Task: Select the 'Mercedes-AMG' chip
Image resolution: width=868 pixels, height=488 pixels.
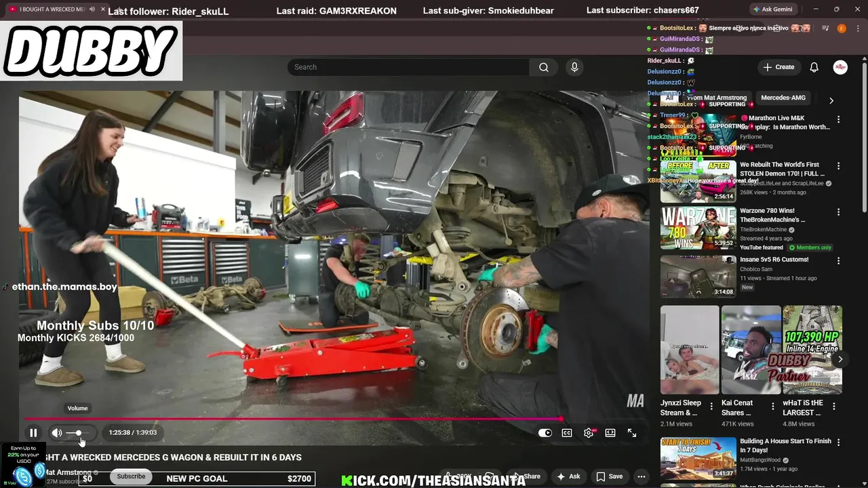Action: (x=783, y=98)
